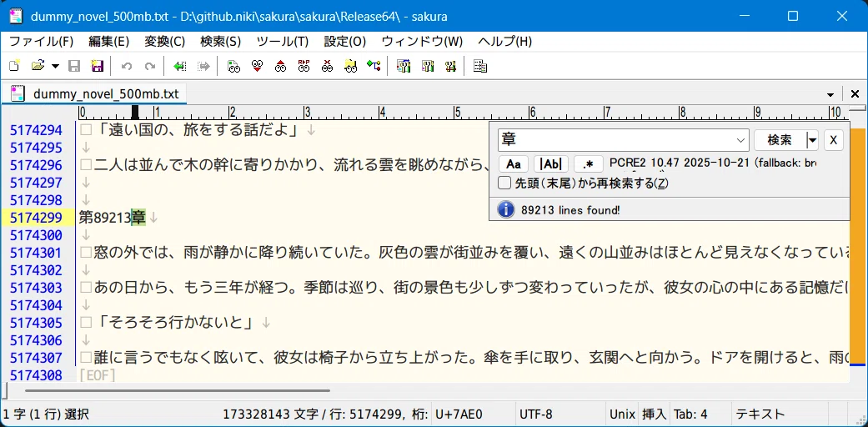Click the last toolbar icon after settings tools

(x=480, y=67)
